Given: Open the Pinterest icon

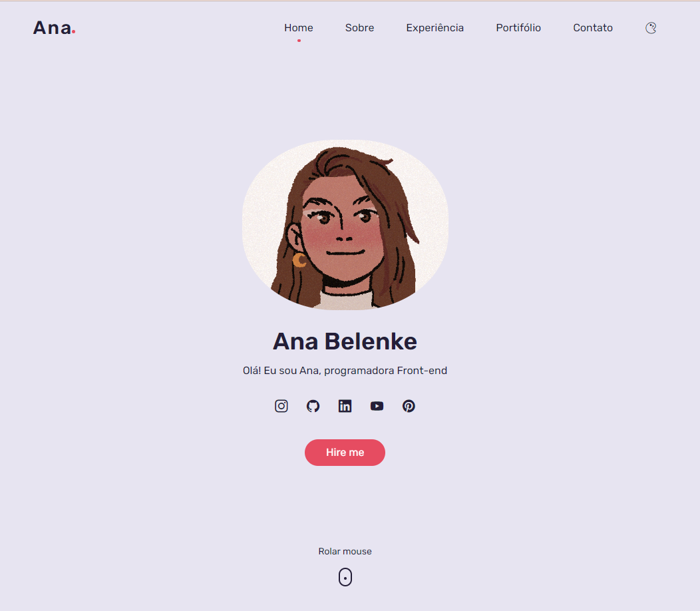Looking at the screenshot, I should point(409,406).
